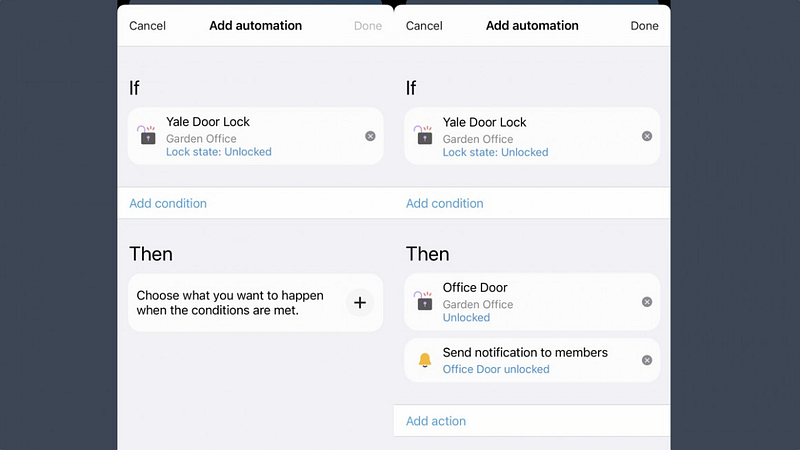Tap Cancel in the right automation panel

coord(424,26)
